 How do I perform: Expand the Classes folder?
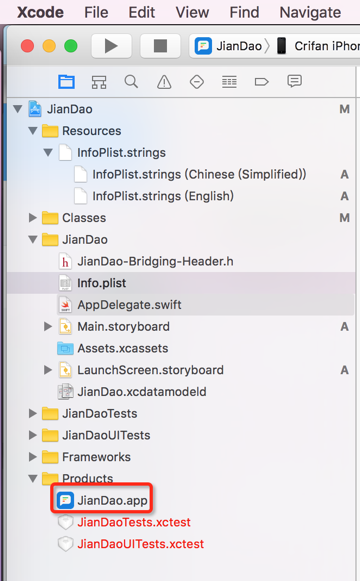pyautogui.click(x=33, y=218)
